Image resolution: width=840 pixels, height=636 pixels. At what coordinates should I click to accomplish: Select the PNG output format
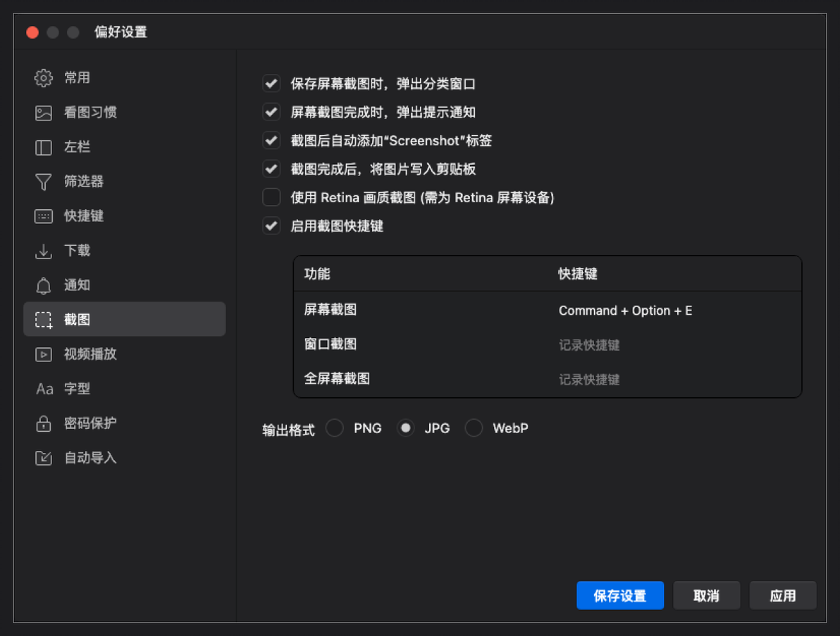335,428
